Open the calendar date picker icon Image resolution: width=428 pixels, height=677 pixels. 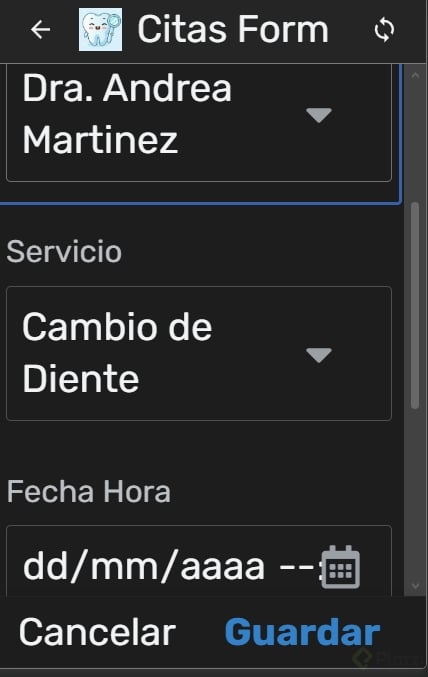[x=340, y=567]
